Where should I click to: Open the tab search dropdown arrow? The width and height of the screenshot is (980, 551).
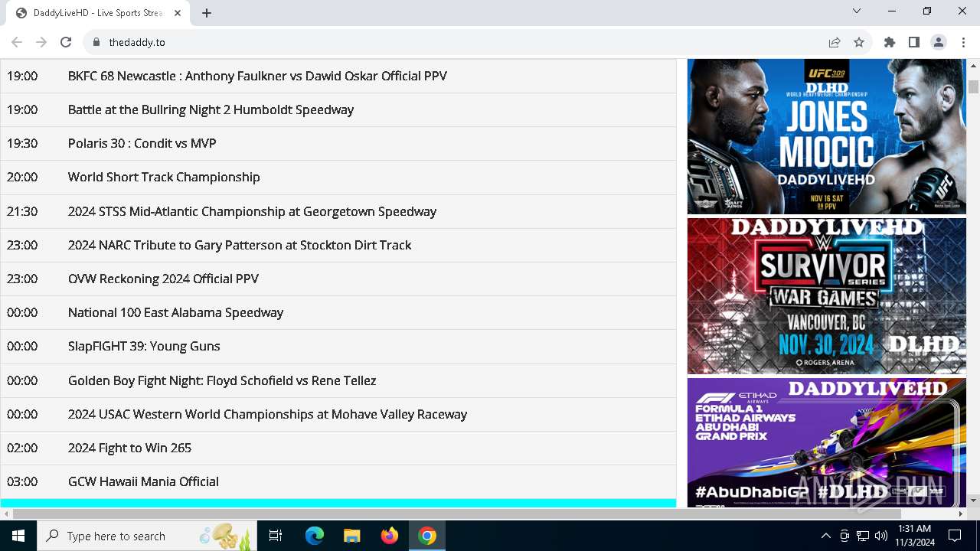tap(857, 11)
